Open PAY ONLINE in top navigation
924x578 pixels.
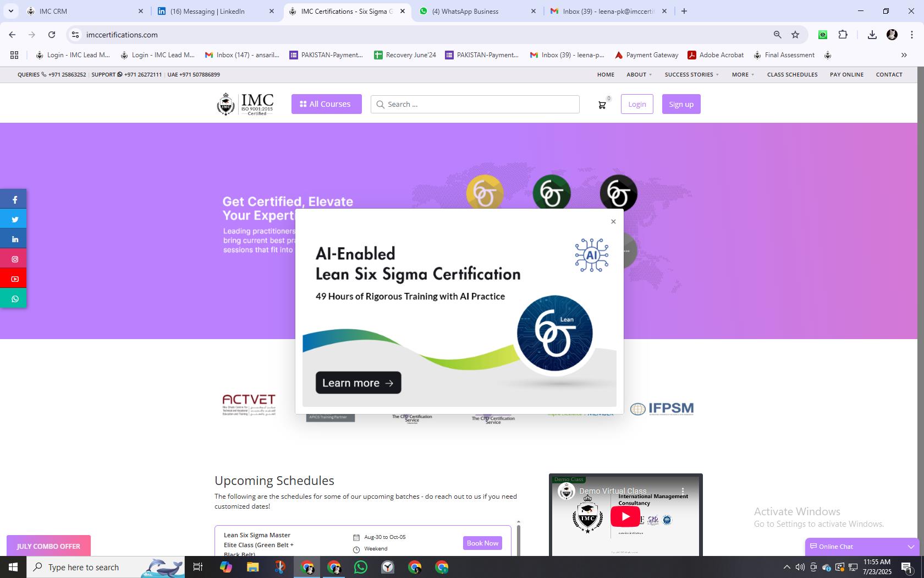pyautogui.click(x=846, y=74)
